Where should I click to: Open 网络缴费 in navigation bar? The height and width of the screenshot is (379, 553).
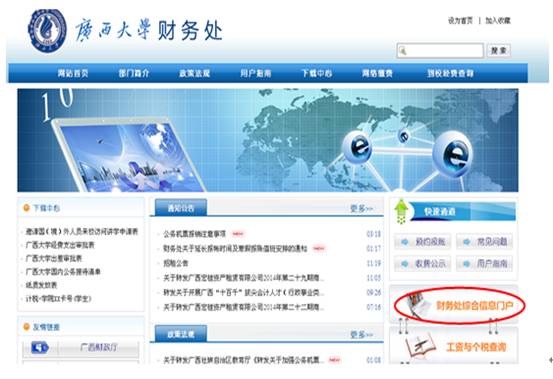click(377, 73)
